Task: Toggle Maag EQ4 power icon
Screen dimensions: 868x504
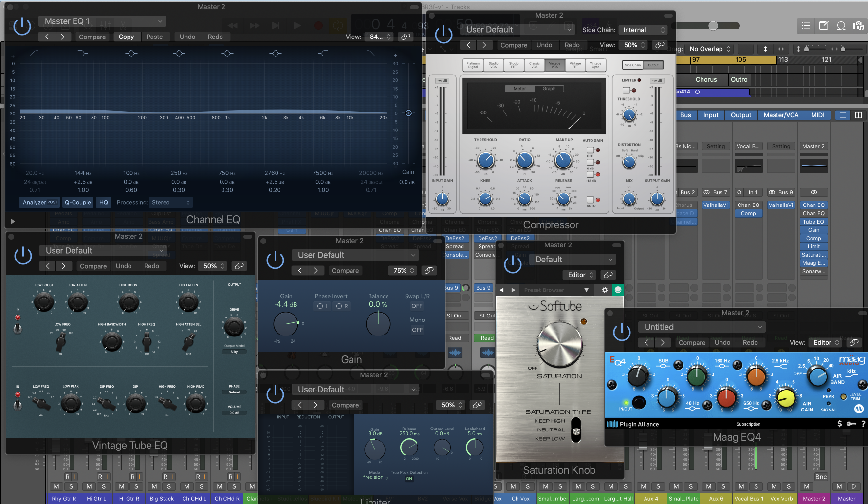Action: (622, 333)
